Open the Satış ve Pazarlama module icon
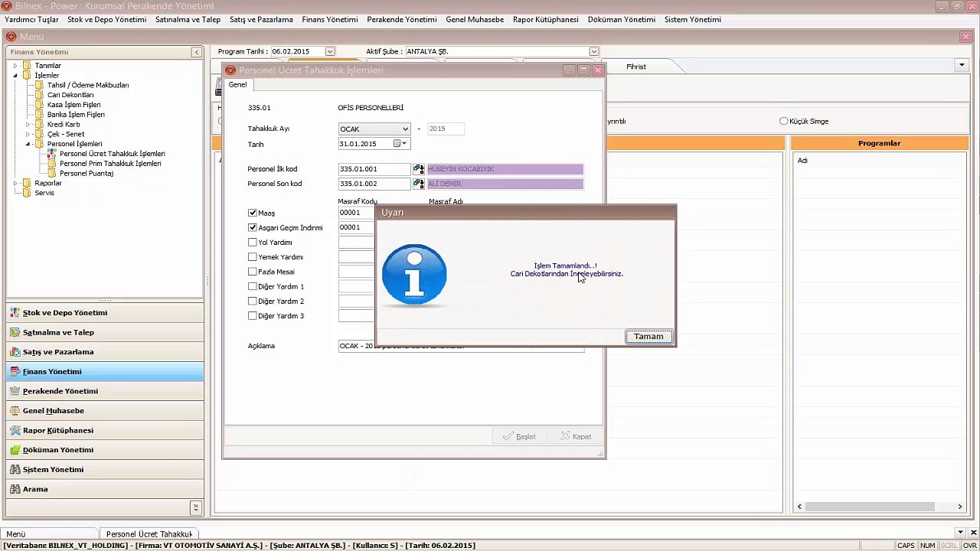This screenshot has height=551, width=980. tap(15, 352)
